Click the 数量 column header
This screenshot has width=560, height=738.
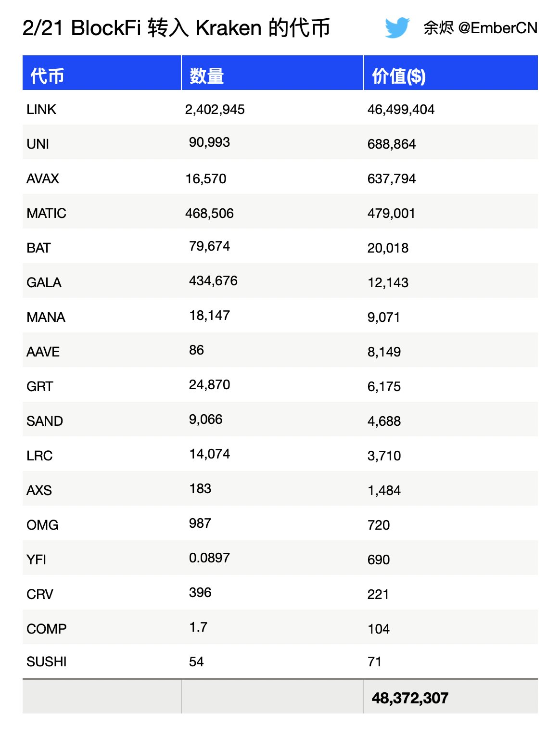point(207,76)
